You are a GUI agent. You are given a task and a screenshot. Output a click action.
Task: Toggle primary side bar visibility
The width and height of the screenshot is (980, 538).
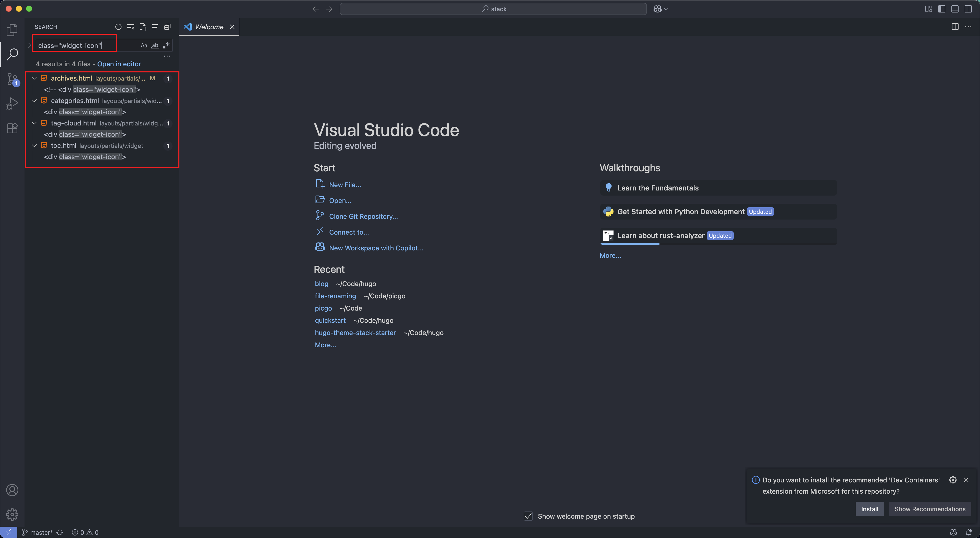click(x=941, y=9)
